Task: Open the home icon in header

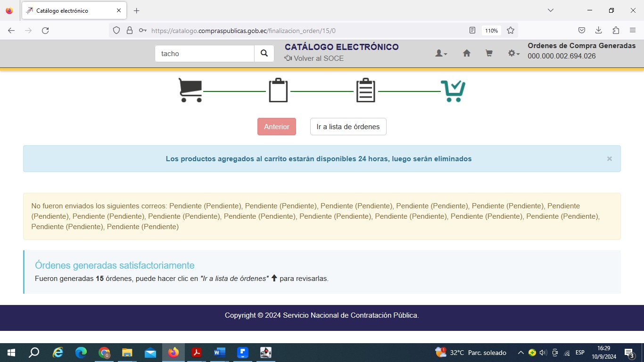Action: coord(466,54)
